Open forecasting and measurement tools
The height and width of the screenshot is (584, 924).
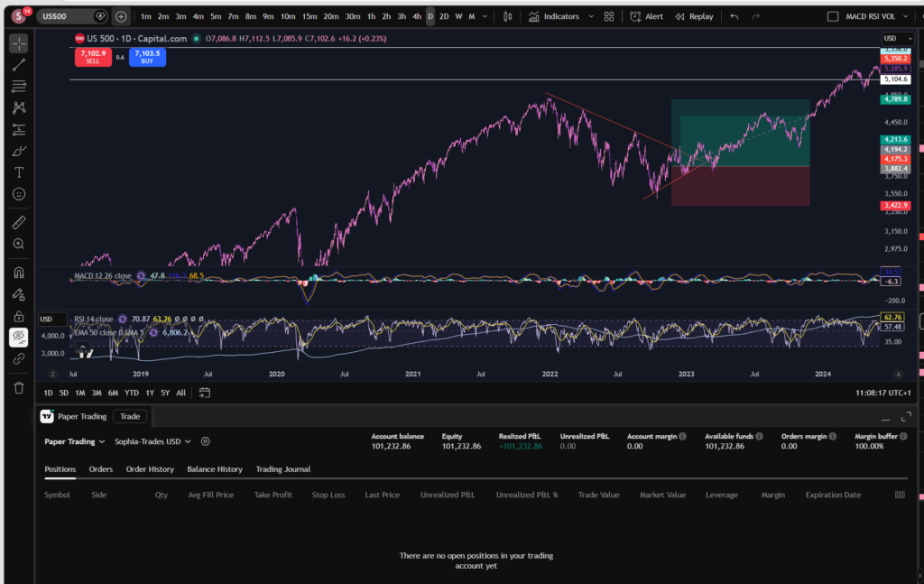19,129
